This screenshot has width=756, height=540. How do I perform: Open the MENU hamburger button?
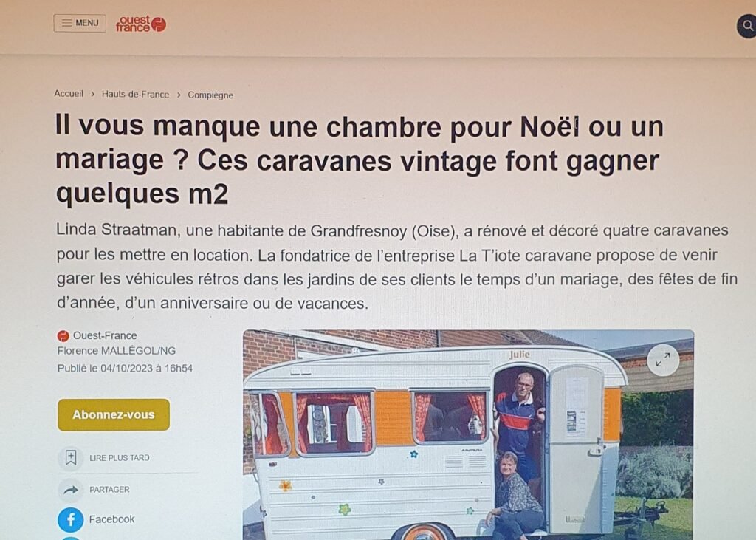[x=80, y=23]
